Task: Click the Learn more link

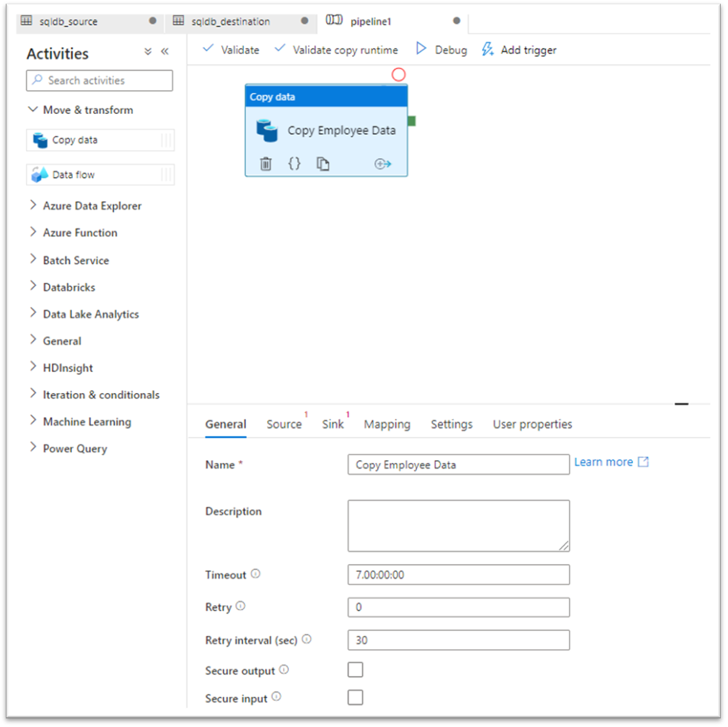Action: point(604,462)
